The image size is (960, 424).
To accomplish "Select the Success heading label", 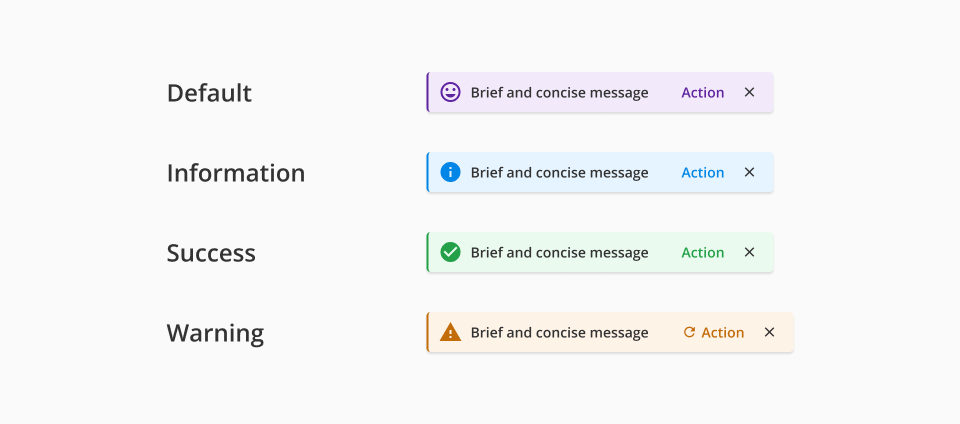I will 211,253.
